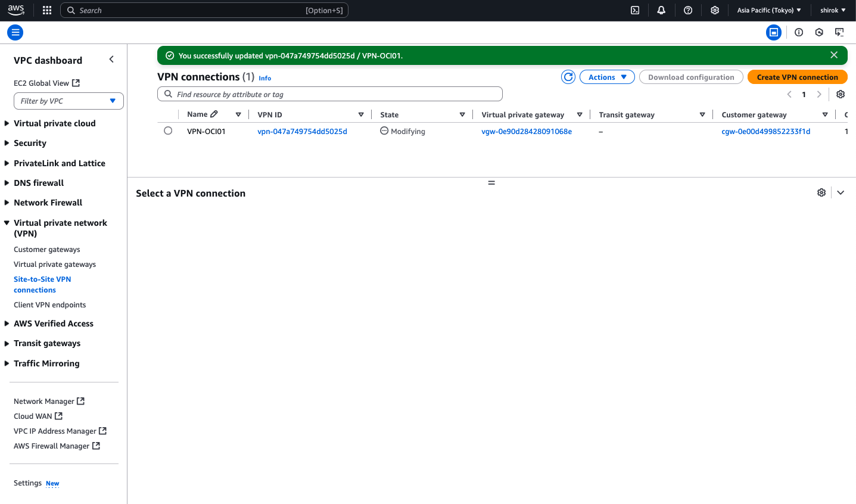
Task: Open the Asia Pacific (Tokyo) region selector
Action: (768, 10)
